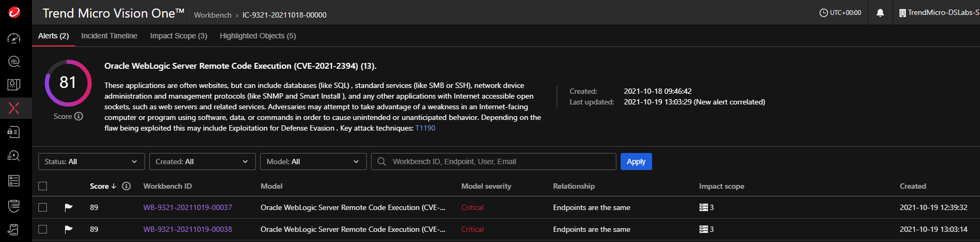Open the notifications bell

click(x=880, y=13)
